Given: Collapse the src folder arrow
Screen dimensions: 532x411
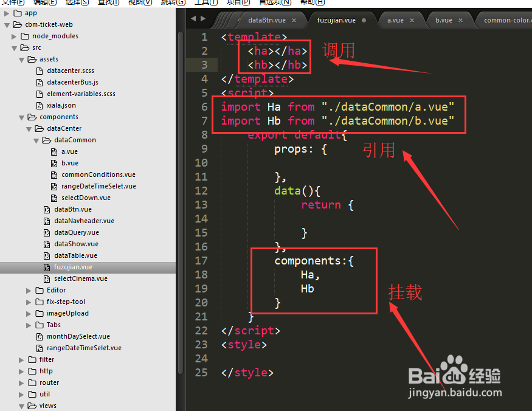Looking at the screenshot, I should coord(14,48).
